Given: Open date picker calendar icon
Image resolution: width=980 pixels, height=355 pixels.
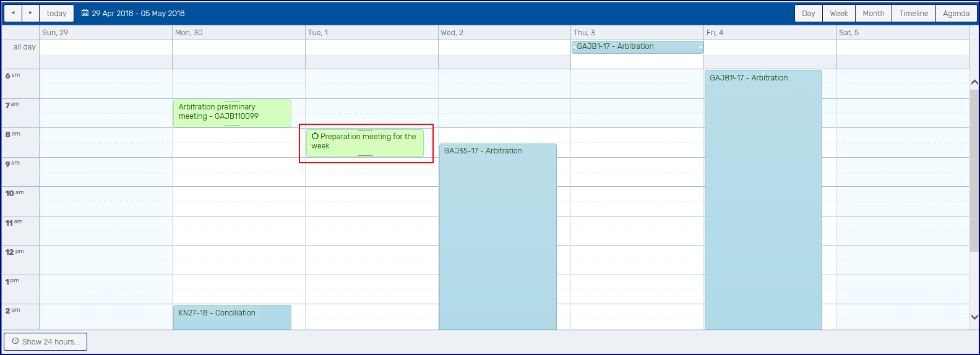Looking at the screenshot, I should [x=85, y=13].
